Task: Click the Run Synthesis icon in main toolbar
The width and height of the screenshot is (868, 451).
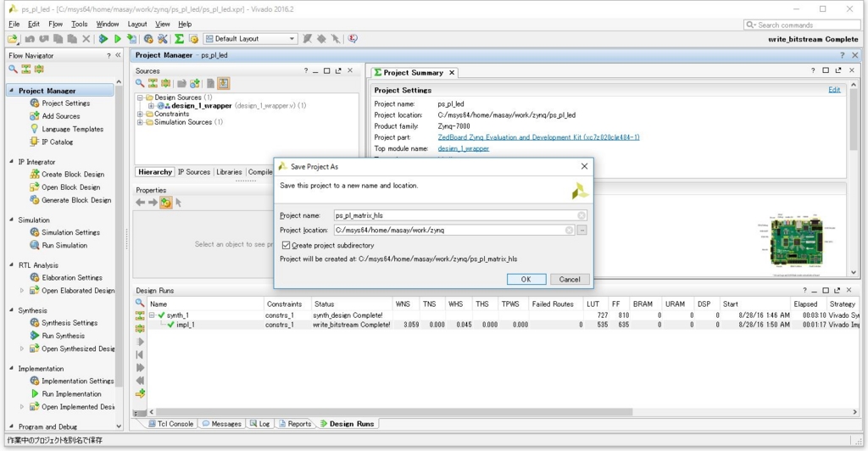Action: (x=103, y=39)
